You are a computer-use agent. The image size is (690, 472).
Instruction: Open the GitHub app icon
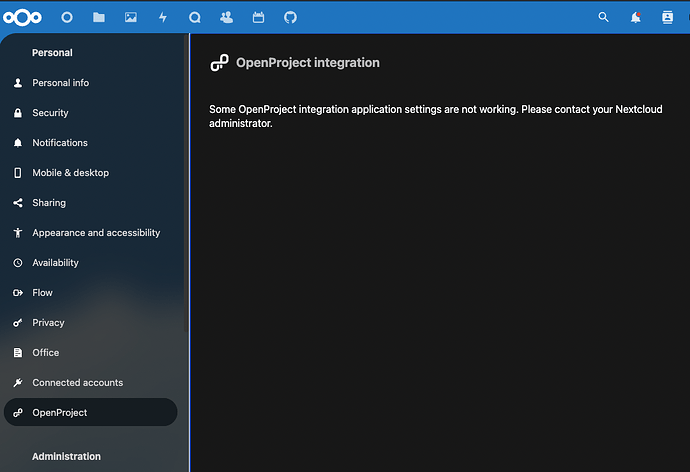(290, 18)
